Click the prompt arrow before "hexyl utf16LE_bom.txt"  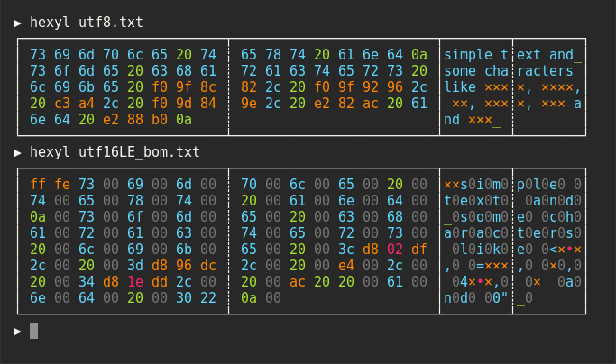[x=17, y=151]
